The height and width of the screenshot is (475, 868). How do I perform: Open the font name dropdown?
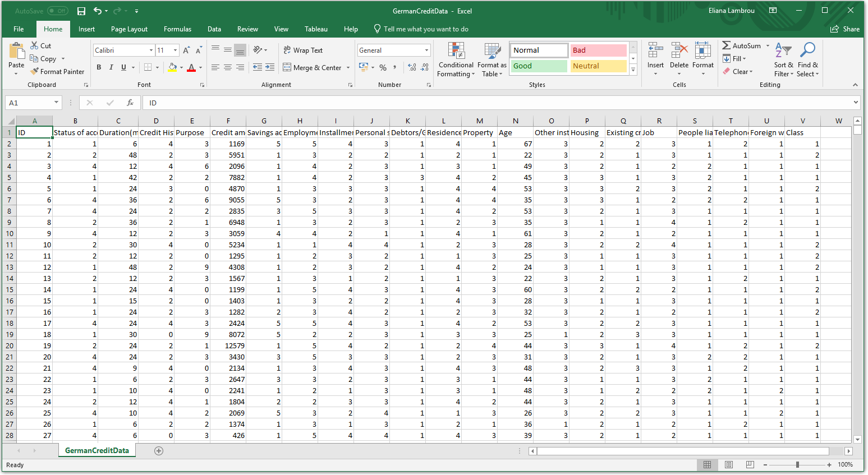point(151,50)
